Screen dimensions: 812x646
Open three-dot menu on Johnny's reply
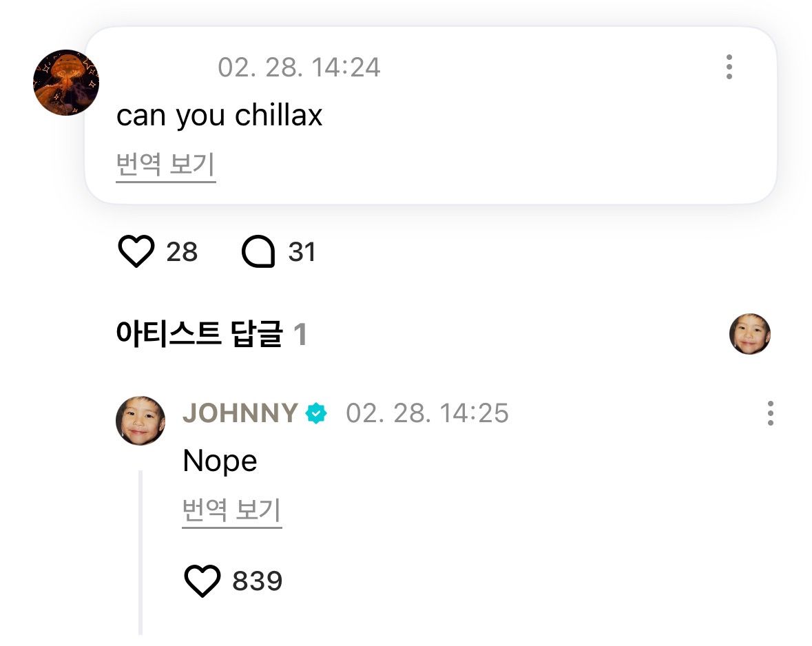pos(770,413)
